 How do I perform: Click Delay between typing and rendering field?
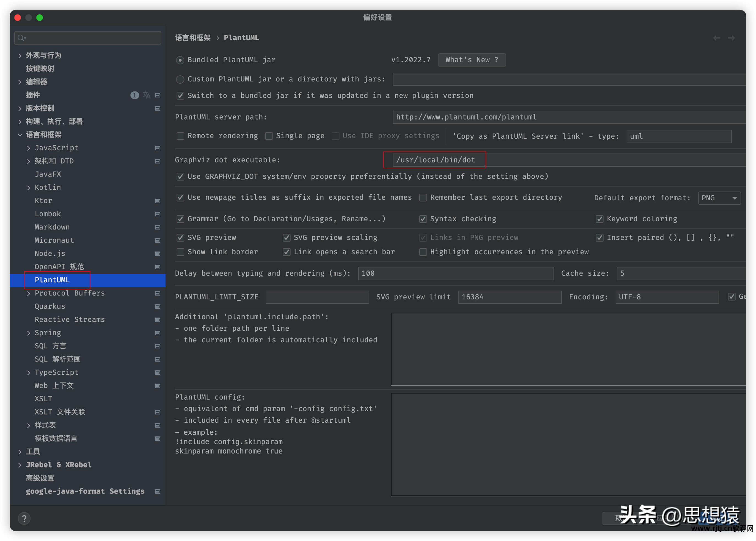click(x=456, y=274)
